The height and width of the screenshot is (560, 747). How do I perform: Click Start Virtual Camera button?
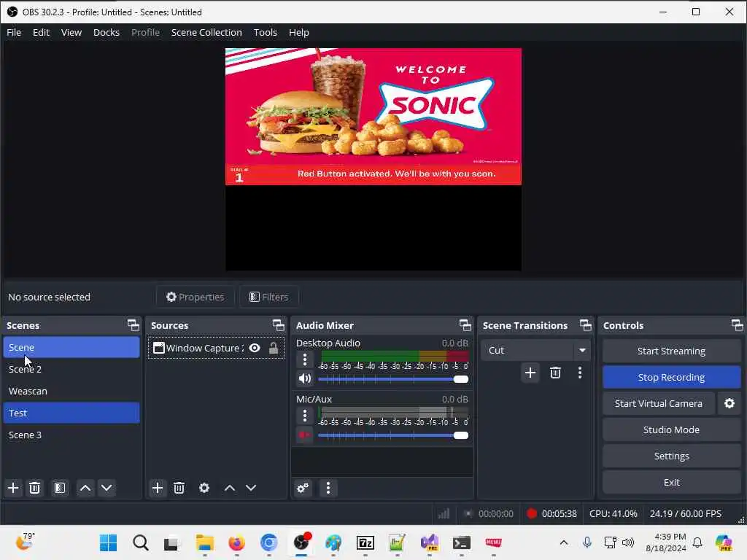(x=659, y=403)
